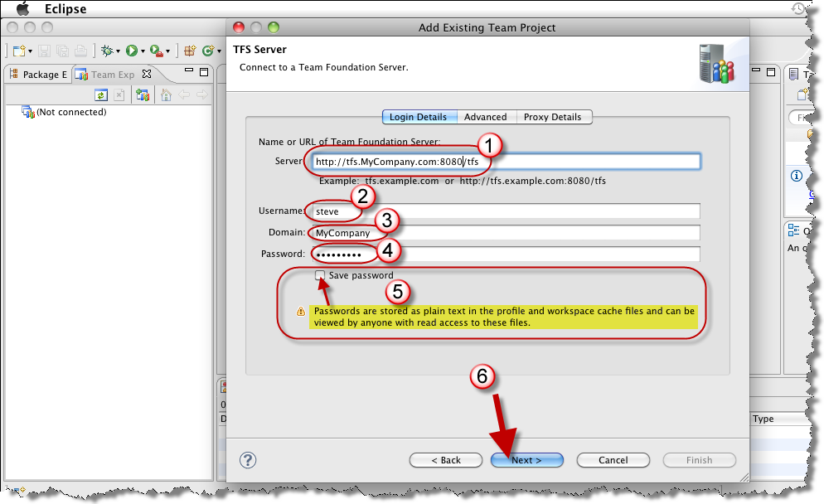Open the Eclipse application menu

(65, 9)
